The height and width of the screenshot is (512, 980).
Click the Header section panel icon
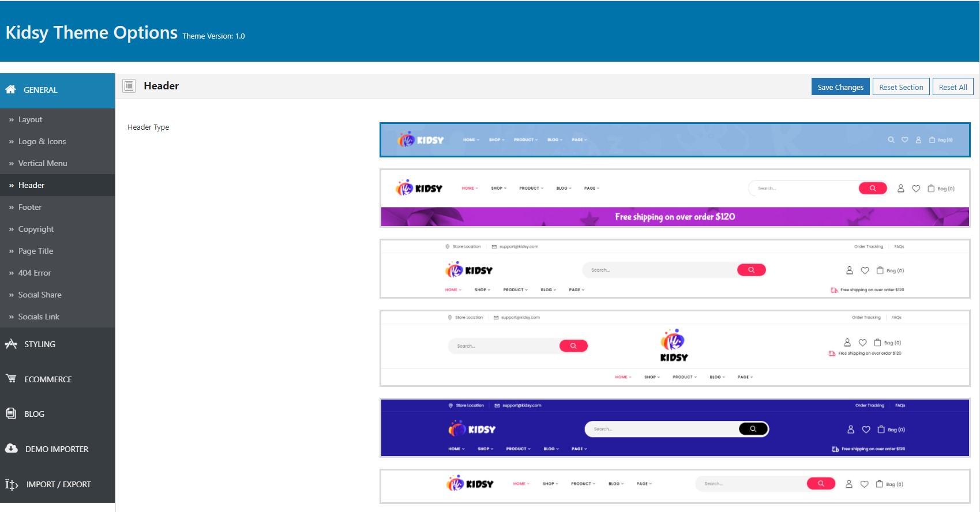129,86
